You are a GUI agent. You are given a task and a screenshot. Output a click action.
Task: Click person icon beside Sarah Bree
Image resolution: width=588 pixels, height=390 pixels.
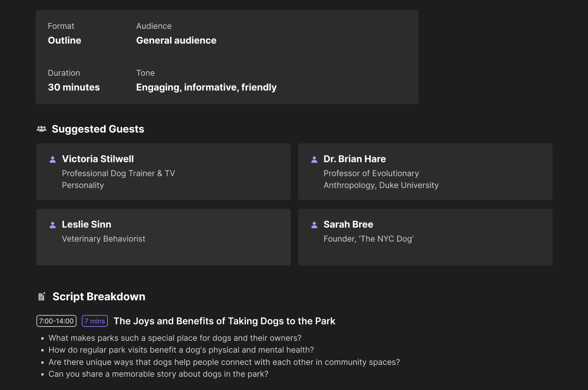[x=314, y=225]
